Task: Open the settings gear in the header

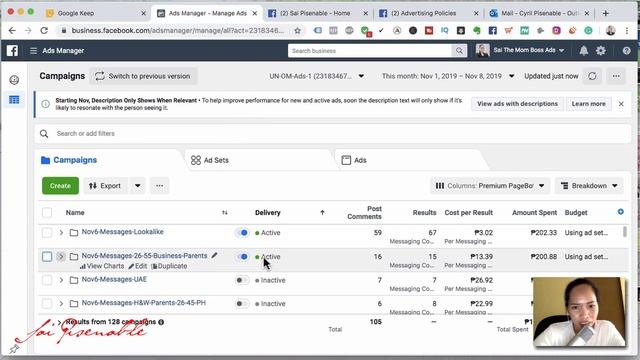Action: click(x=601, y=51)
